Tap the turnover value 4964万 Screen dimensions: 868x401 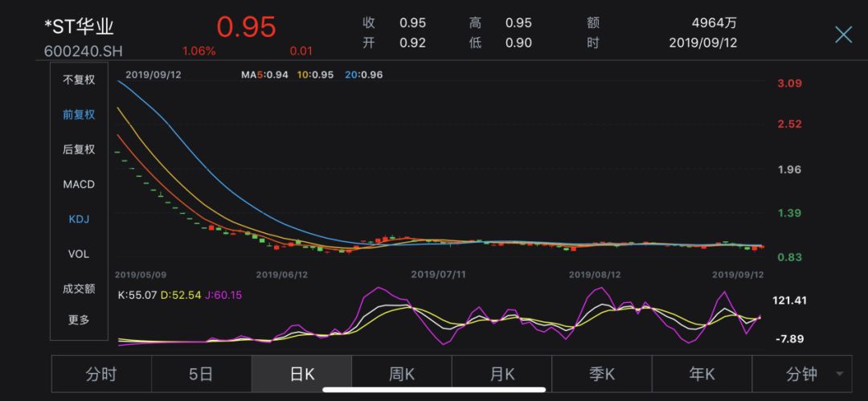[x=714, y=23]
